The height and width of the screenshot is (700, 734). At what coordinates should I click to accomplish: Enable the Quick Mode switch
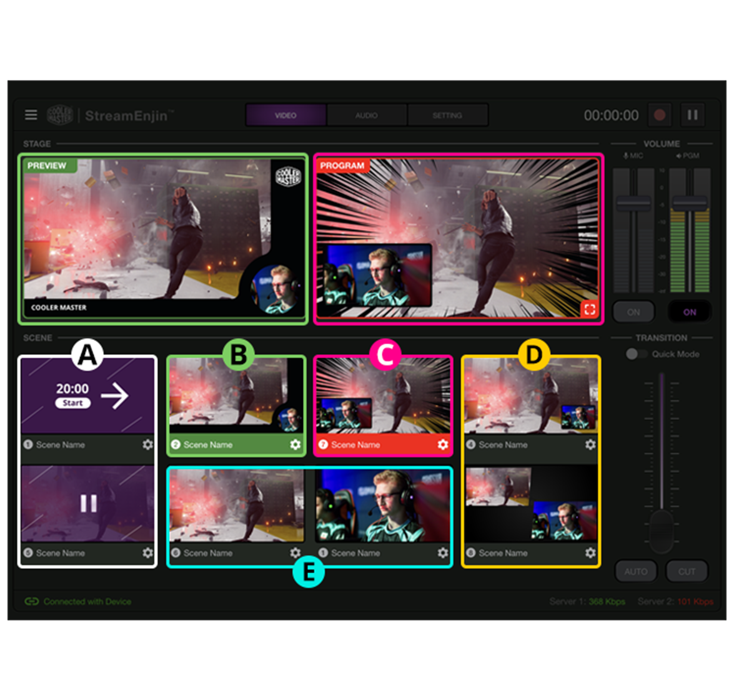(636, 354)
